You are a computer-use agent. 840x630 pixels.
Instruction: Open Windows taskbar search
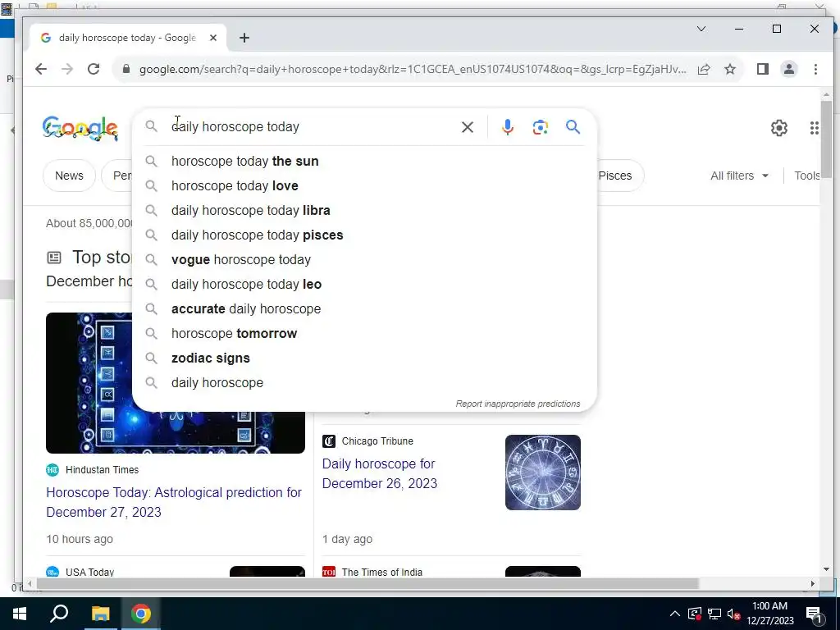coord(59,614)
